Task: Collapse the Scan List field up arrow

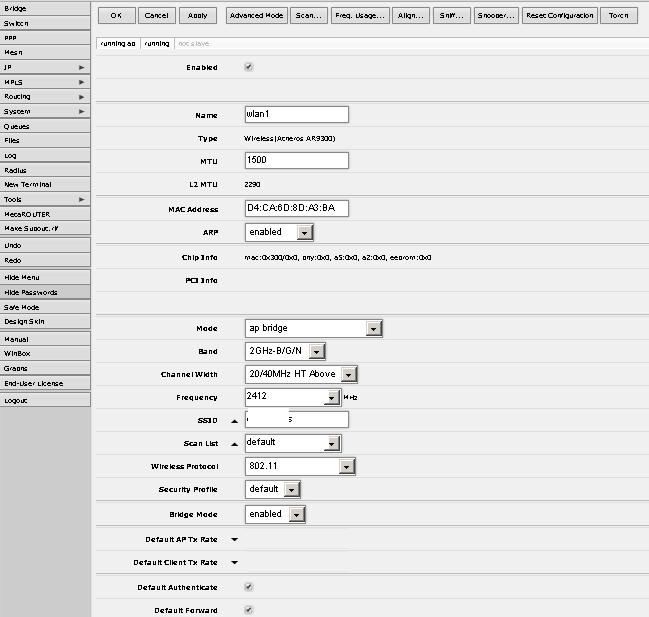Action: click(234, 443)
